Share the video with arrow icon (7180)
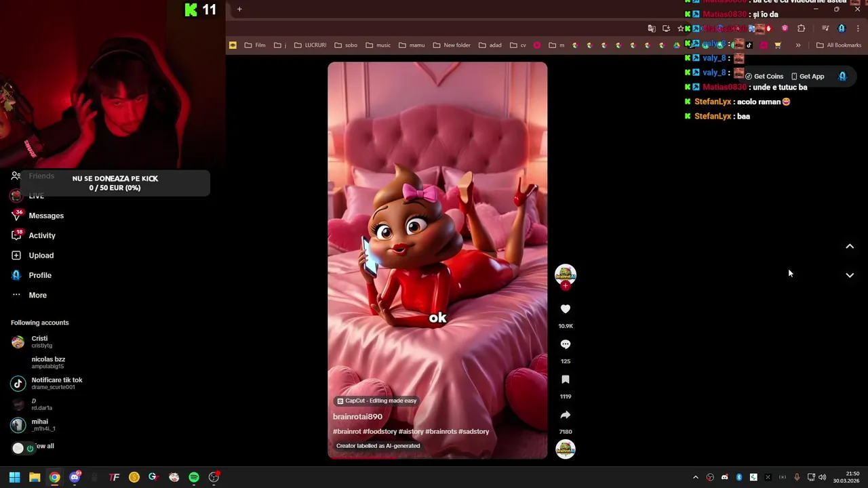Image resolution: width=868 pixels, height=488 pixels. tap(565, 415)
